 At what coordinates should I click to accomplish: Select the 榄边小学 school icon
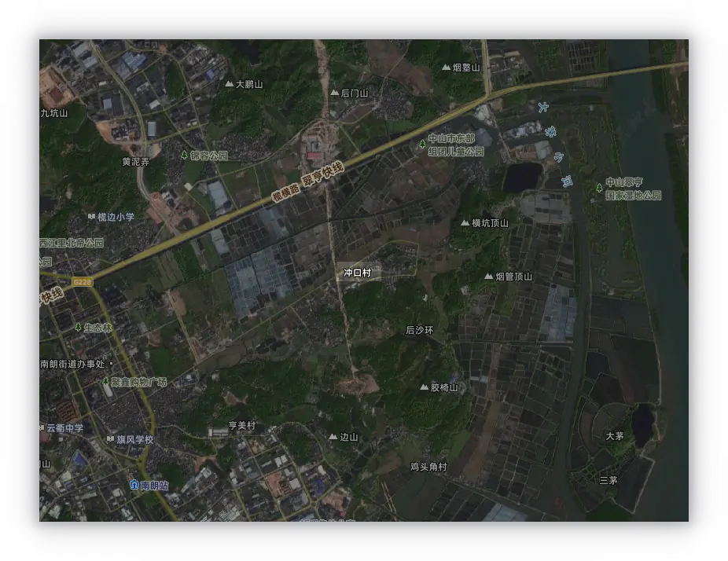click(x=92, y=217)
